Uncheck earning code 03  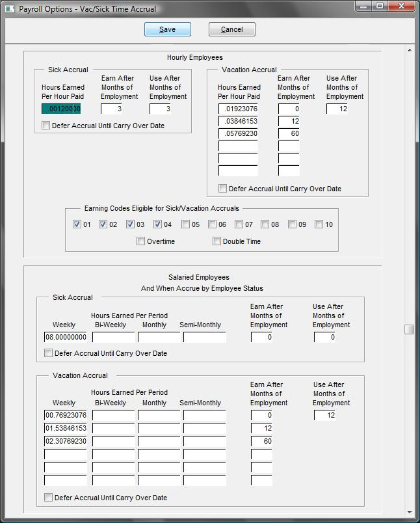(x=130, y=224)
